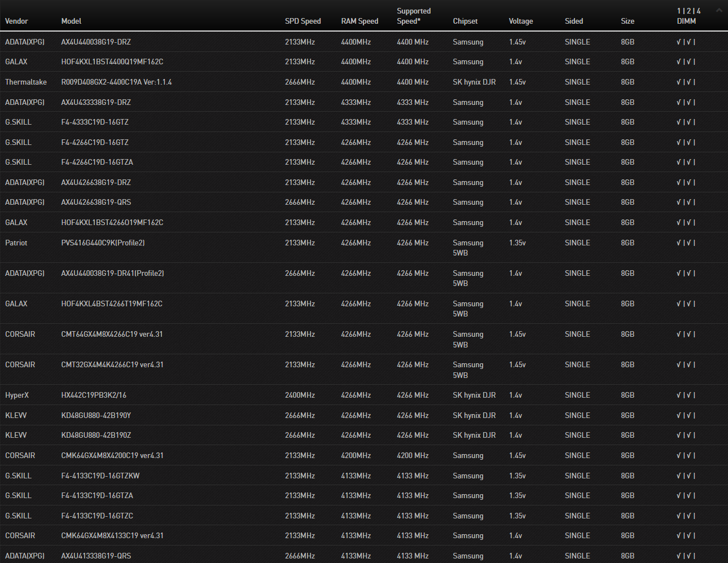Click the up chevron at table top-right
This screenshot has height=563, width=728.
[718, 10]
